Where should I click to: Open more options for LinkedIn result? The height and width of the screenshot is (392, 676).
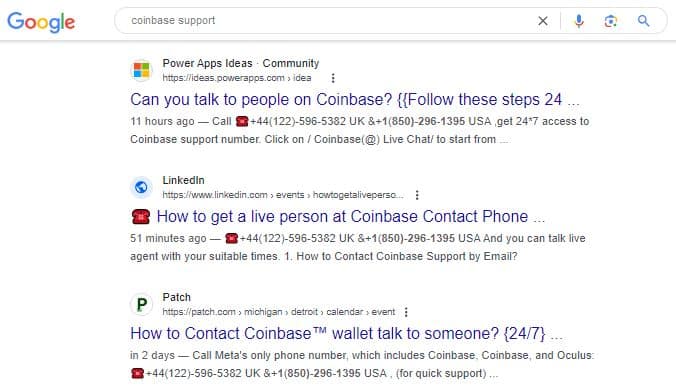tap(417, 195)
